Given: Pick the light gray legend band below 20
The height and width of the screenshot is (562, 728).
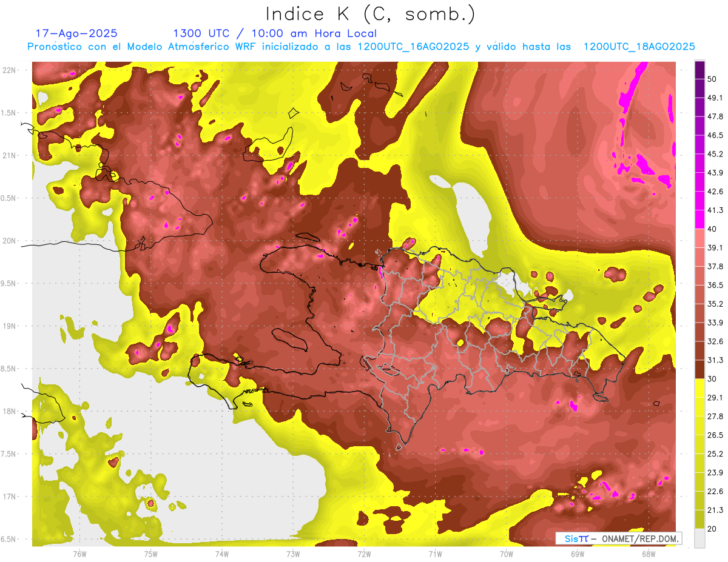Looking at the screenshot, I should pyautogui.click(x=699, y=538).
